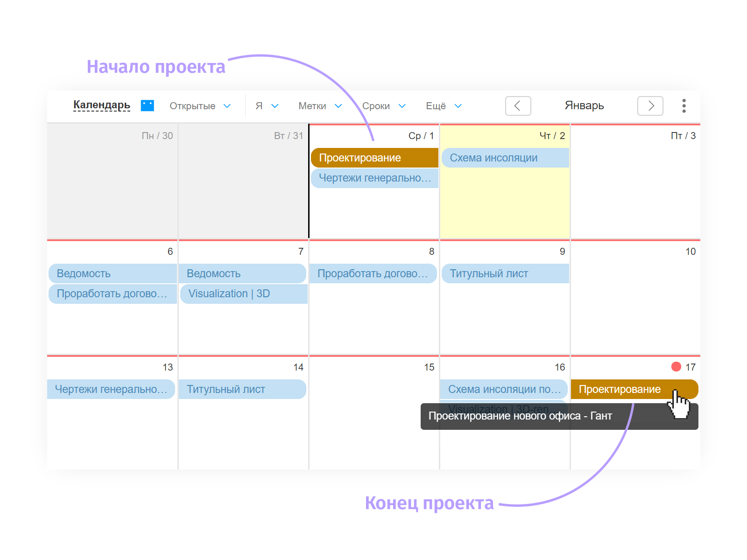Select the Чт / 2 day header
This screenshot has width=747, height=560.
[x=552, y=136]
